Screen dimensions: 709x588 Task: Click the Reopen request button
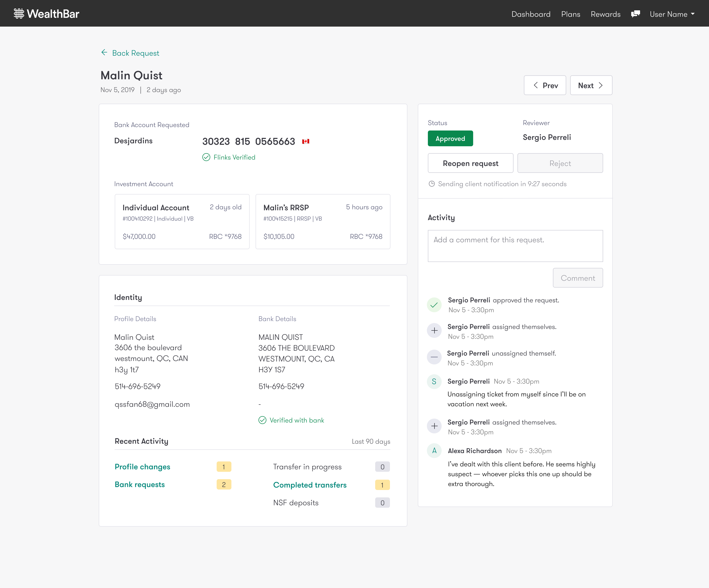point(470,163)
